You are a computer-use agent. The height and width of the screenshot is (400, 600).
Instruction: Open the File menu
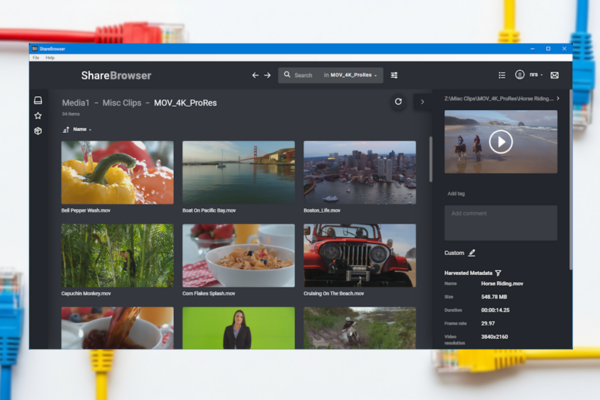pos(35,58)
